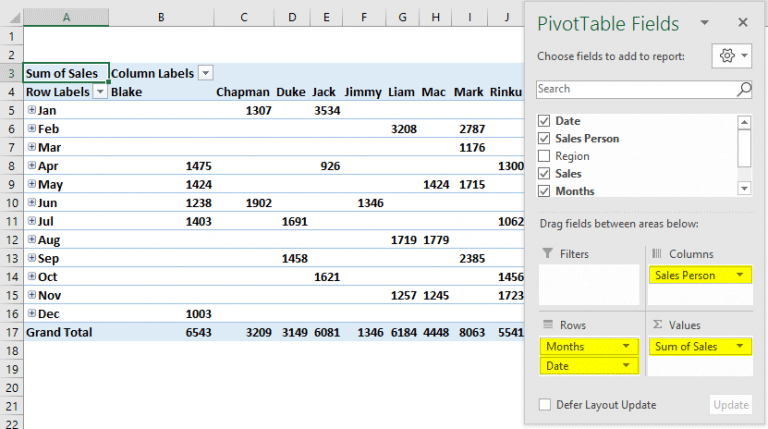The width and height of the screenshot is (768, 429).
Task: Open the Row Labels filter dropdown
Action: tap(99, 92)
